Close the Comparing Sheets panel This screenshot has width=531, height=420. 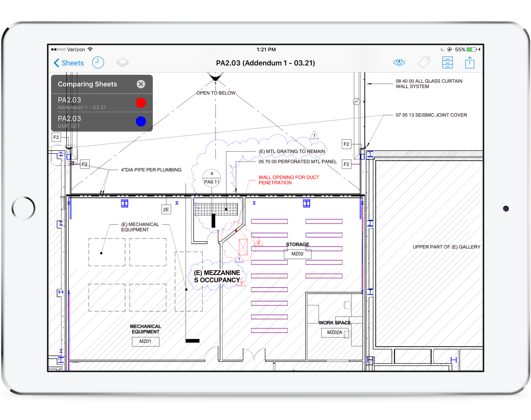(141, 84)
